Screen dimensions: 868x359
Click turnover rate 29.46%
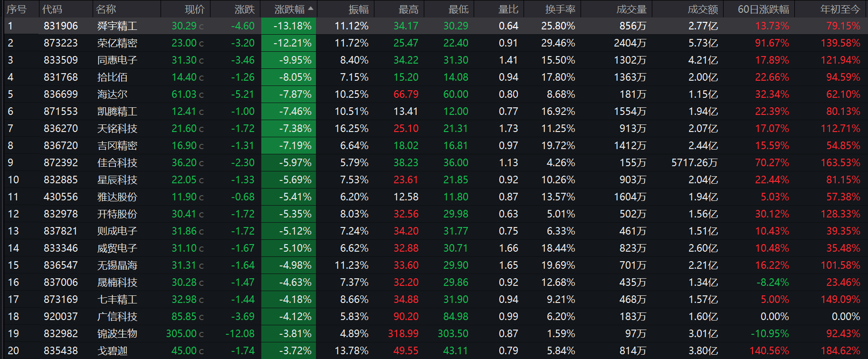[558, 43]
